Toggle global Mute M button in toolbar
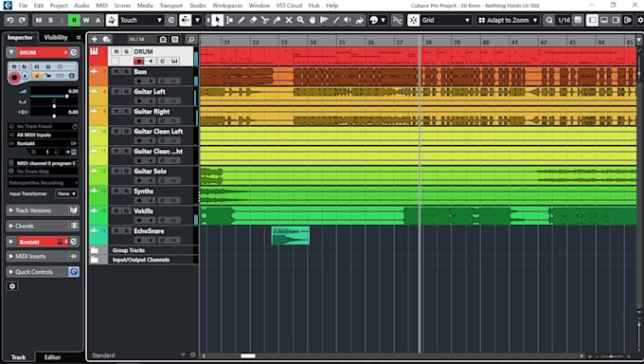Image resolution: width=644 pixels, height=364 pixels. pos(39,20)
